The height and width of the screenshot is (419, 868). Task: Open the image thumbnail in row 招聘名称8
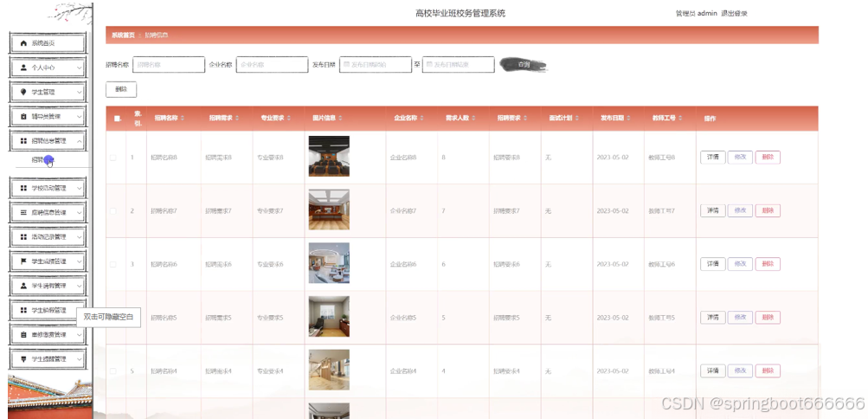329,156
